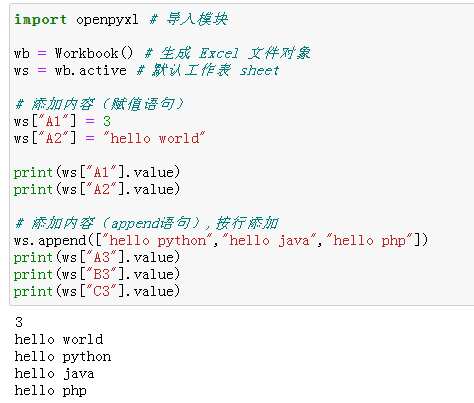
Task: Click the hello java output line
Action: tap(54, 374)
